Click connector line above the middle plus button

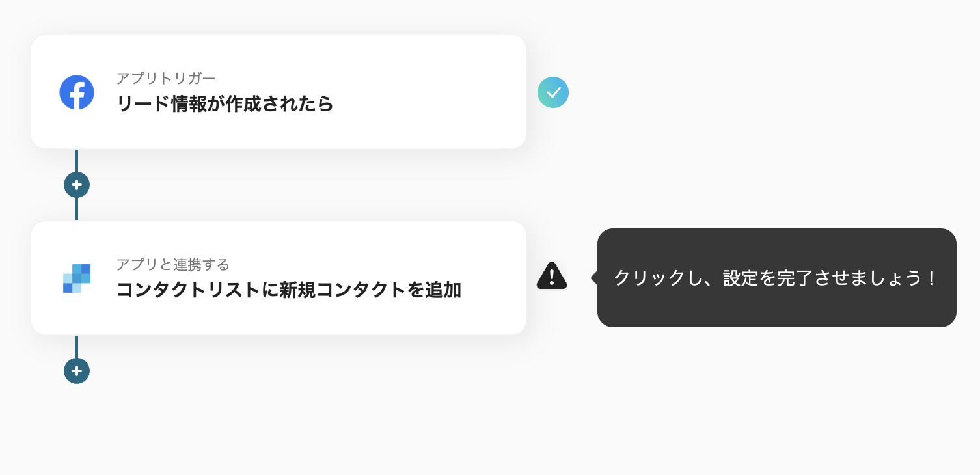click(x=77, y=161)
